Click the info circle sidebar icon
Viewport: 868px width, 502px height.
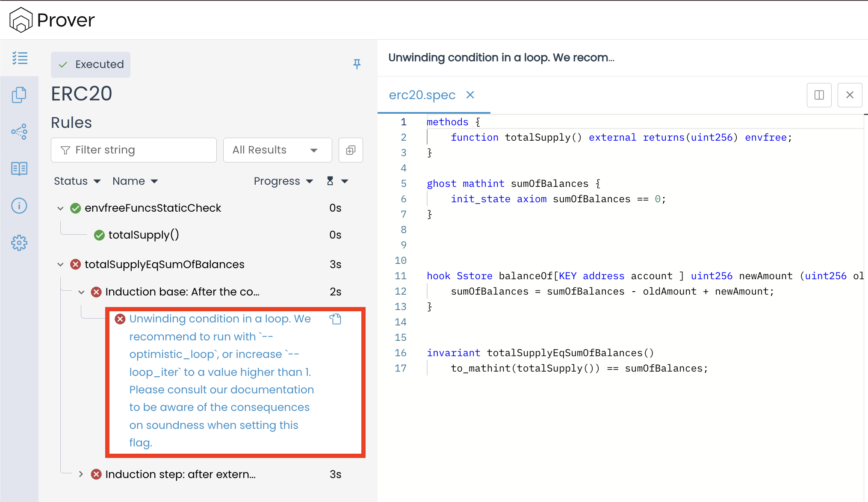tap(19, 206)
